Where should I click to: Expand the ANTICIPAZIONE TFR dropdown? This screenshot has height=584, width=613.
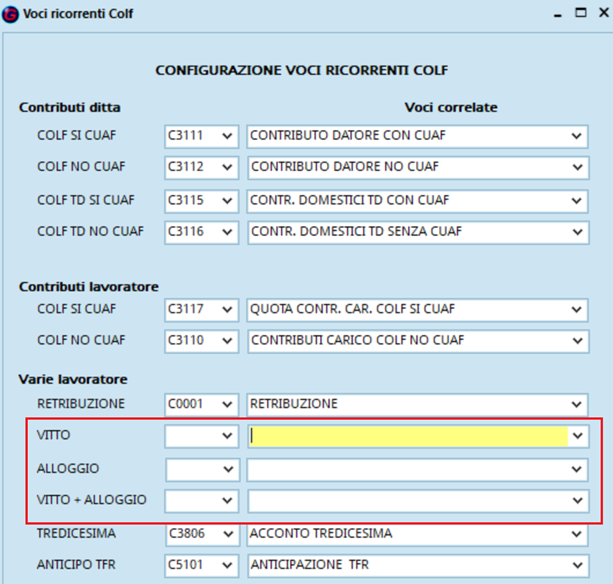click(577, 565)
